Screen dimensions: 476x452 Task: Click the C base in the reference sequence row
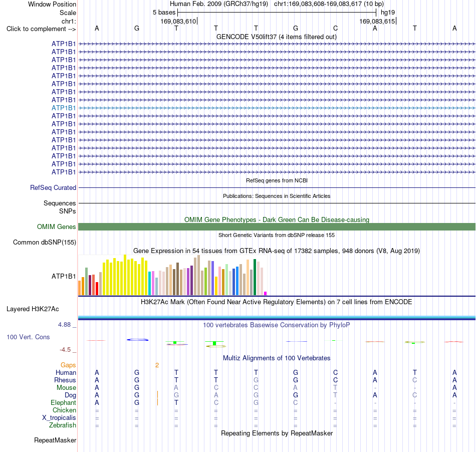pyautogui.click(x=335, y=28)
